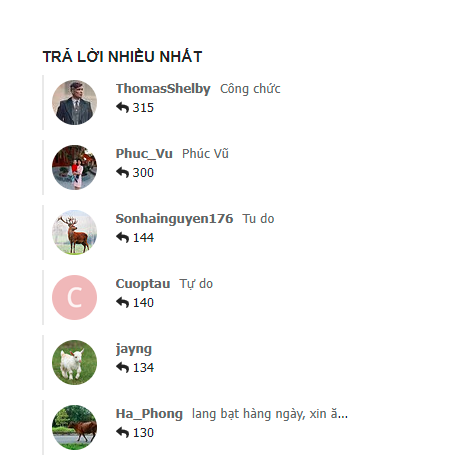The height and width of the screenshot is (463, 463).
Task: Click the 'TRẢ LỜI NHIỀU NHẤT' heading
Action: [x=122, y=56]
